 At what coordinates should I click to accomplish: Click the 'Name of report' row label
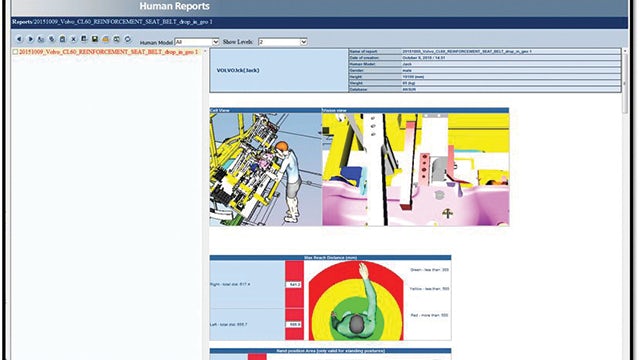pyautogui.click(x=364, y=51)
